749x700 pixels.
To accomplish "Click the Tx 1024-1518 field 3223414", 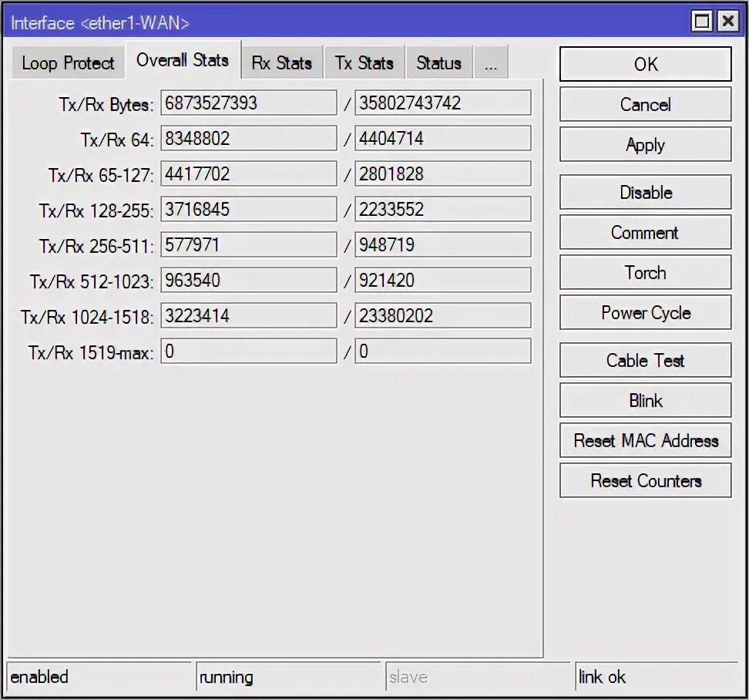I will (x=249, y=315).
